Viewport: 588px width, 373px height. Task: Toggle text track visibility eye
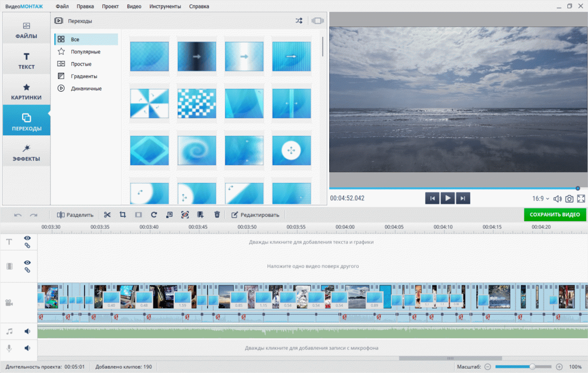pyautogui.click(x=27, y=238)
